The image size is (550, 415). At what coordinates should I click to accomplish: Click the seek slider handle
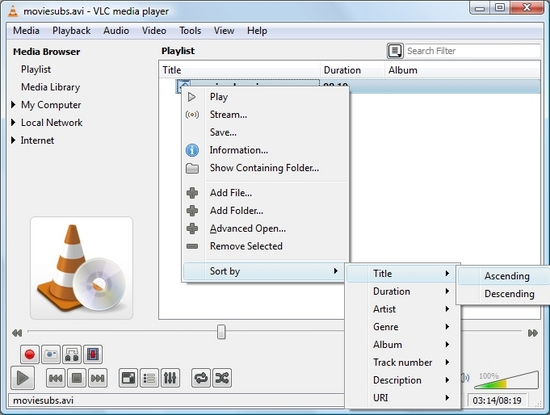(x=221, y=332)
